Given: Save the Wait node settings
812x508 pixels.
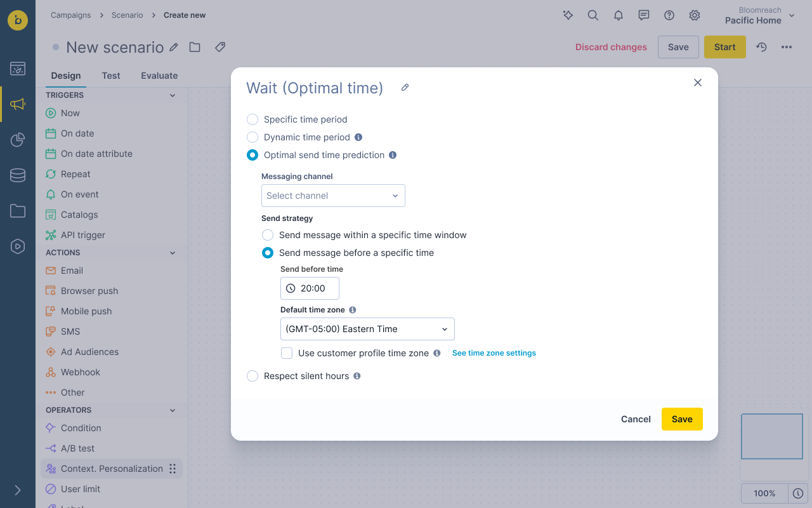Looking at the screenshot, I should (681, 419).
